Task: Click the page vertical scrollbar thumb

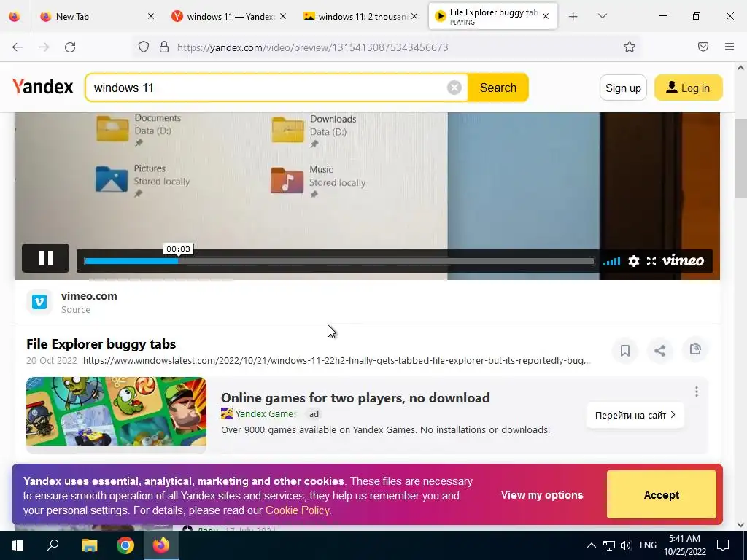Action: [x=741, y=158]
